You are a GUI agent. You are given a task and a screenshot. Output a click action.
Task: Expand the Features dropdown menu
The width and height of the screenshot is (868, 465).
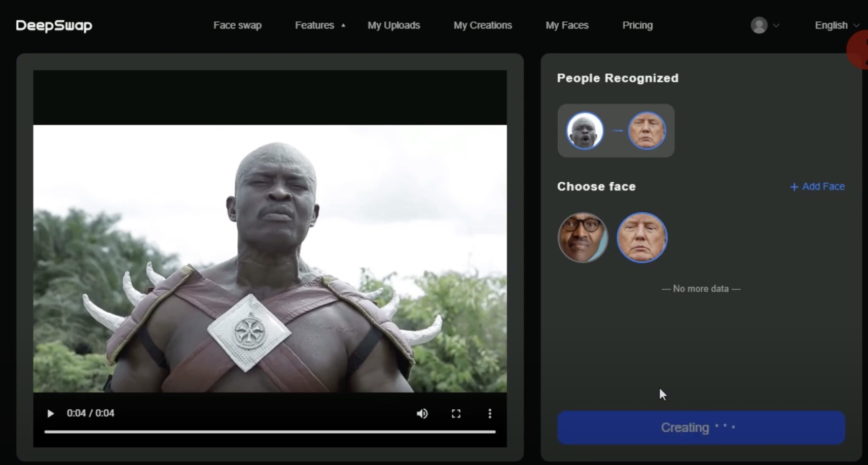coord(319,25)
